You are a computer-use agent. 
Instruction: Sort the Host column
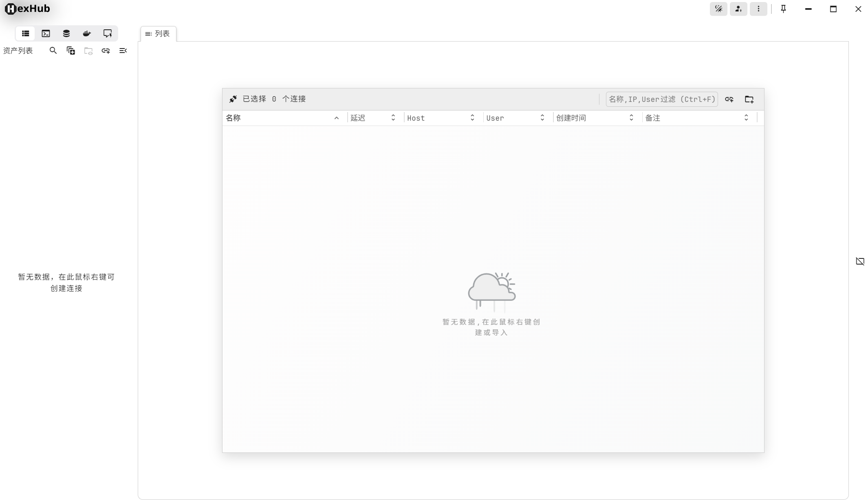472,118
